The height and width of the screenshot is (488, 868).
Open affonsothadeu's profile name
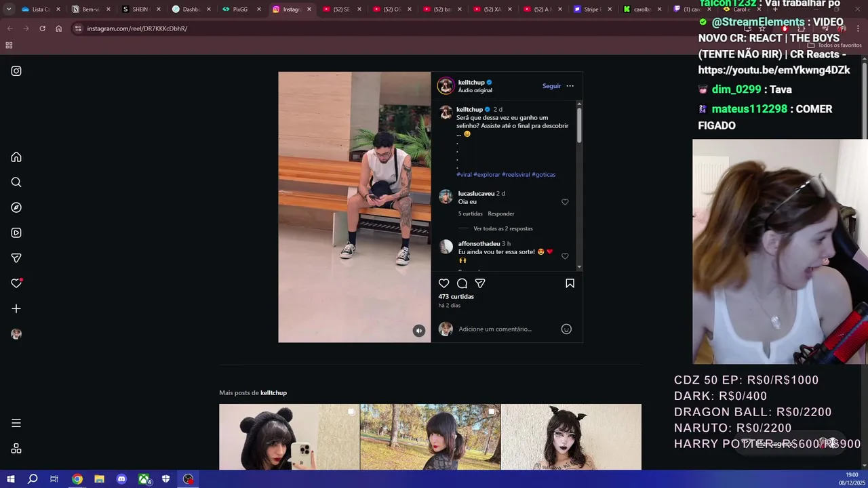coord(479,244)
